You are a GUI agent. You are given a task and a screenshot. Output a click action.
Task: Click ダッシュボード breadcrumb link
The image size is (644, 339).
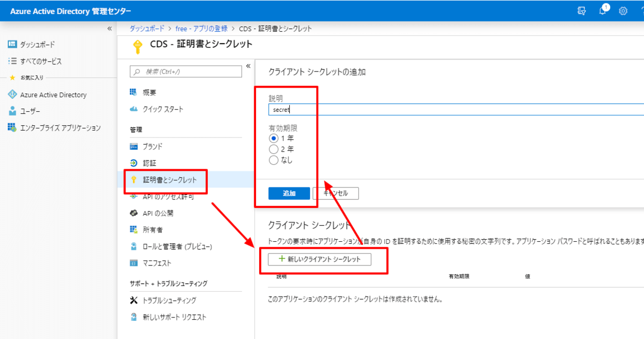click(147, 28)
